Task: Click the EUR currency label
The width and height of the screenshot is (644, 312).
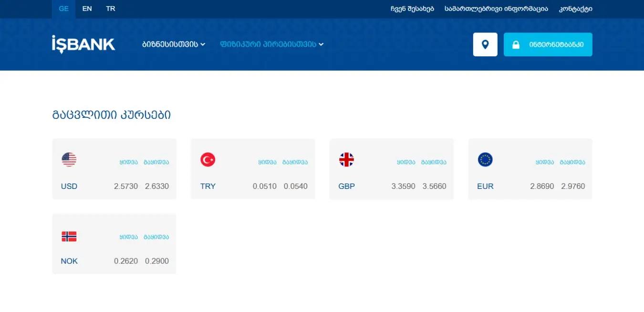Action: 485,186
